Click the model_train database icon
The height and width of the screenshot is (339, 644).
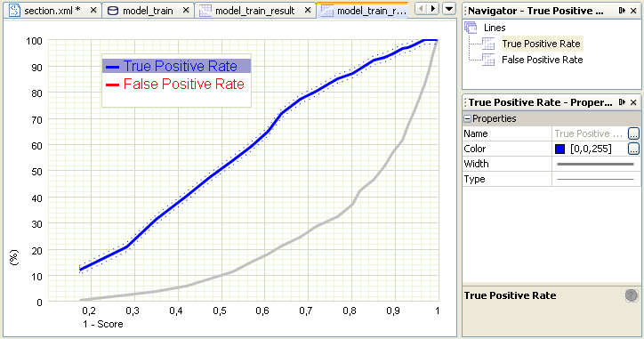113,11
